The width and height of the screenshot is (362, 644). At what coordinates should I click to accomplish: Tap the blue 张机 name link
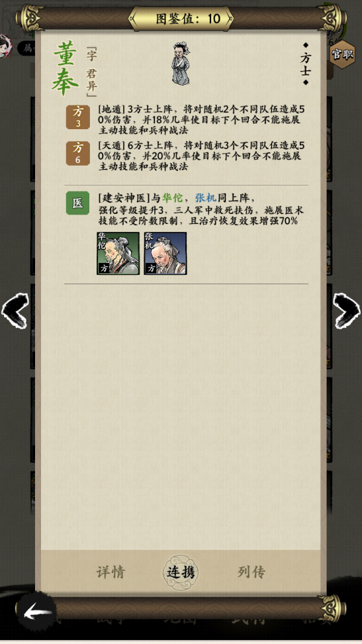[x=206, y=198]
